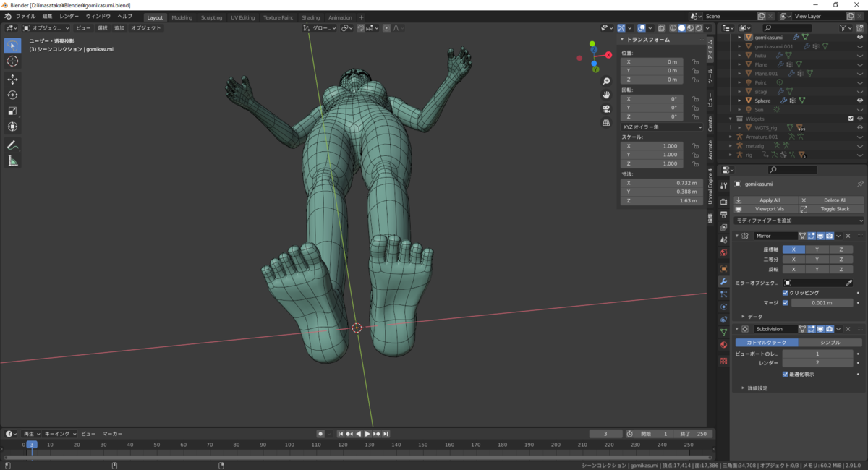The image size is (868, 470).
Task: Remove the Mirror modifier with X
Action: (848, 236)
